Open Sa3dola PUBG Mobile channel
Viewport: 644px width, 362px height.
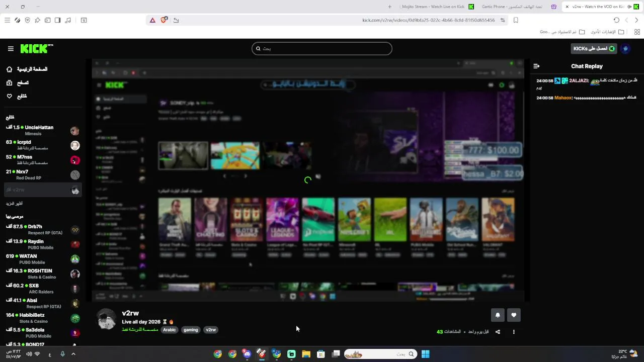(x=43, y=333)
